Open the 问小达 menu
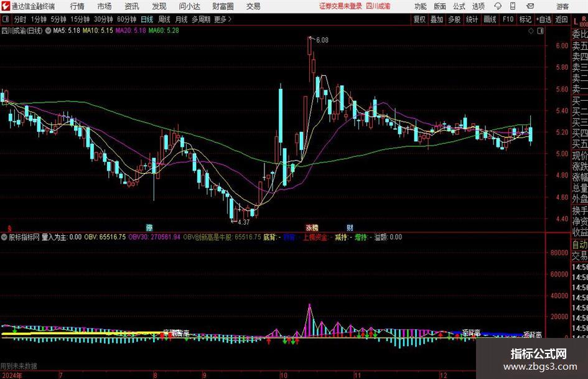The width and height of the screenshot is (588, 379). (x=189, y=6)
